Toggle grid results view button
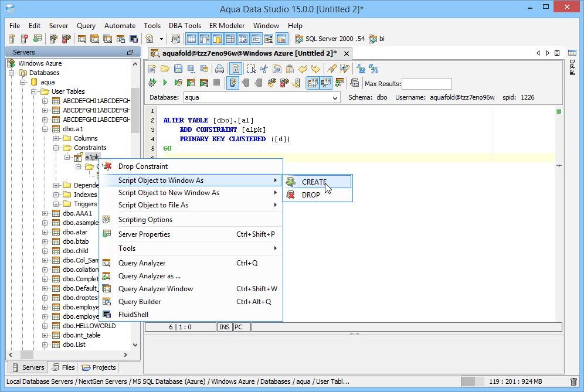 pos(313,83)
